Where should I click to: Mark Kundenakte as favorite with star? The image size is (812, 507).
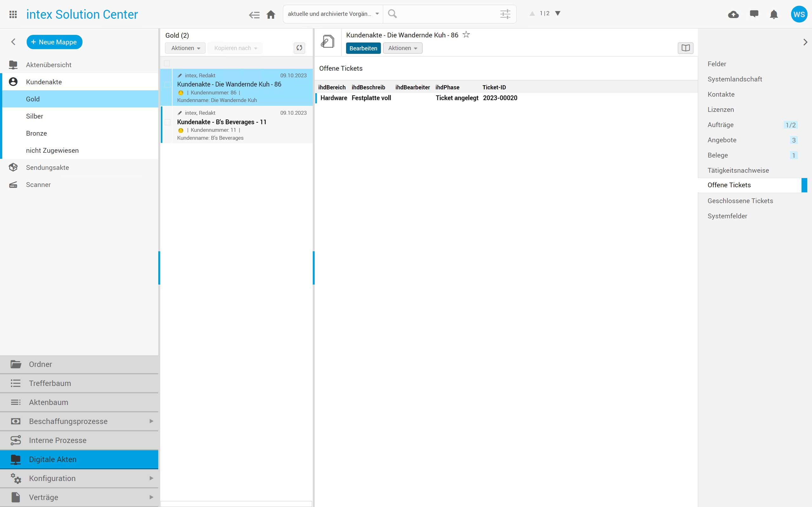click(x=466, y=35)
